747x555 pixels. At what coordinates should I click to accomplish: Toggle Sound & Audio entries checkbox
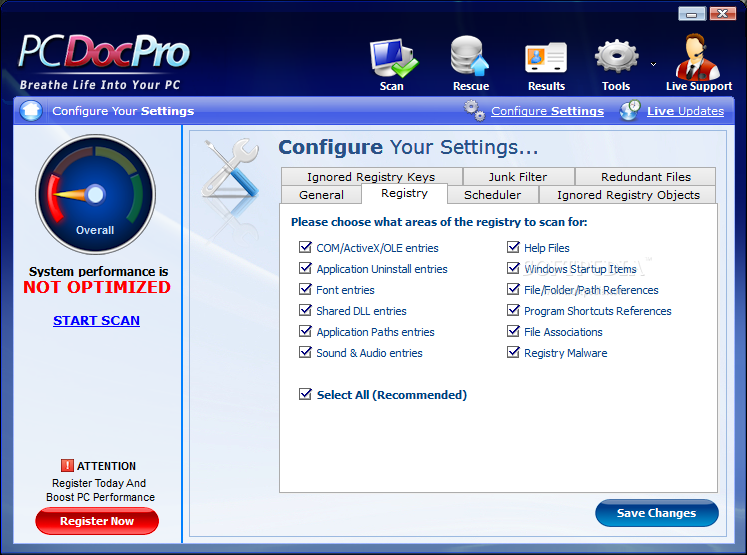[305, 352]
